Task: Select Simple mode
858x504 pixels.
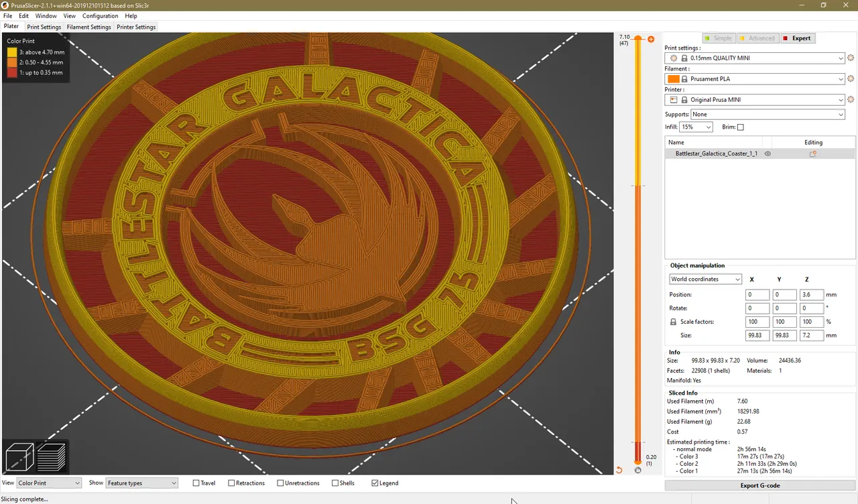Action: pyautogui.click(x=719, y=38)
